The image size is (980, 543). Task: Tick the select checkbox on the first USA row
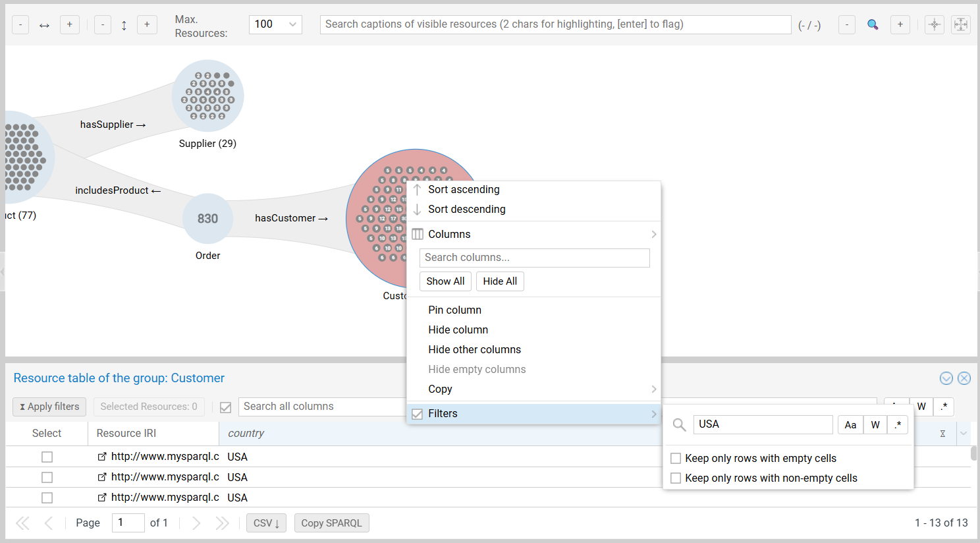tap(47, 456)
